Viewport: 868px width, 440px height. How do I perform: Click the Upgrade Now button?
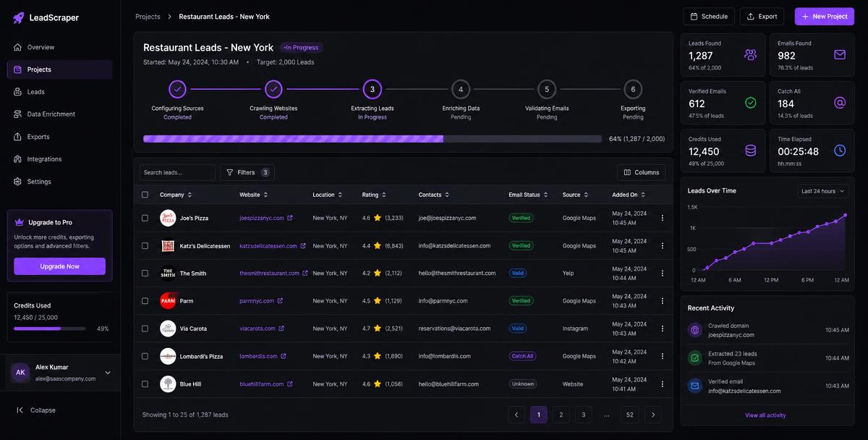[x=59, y=266]
